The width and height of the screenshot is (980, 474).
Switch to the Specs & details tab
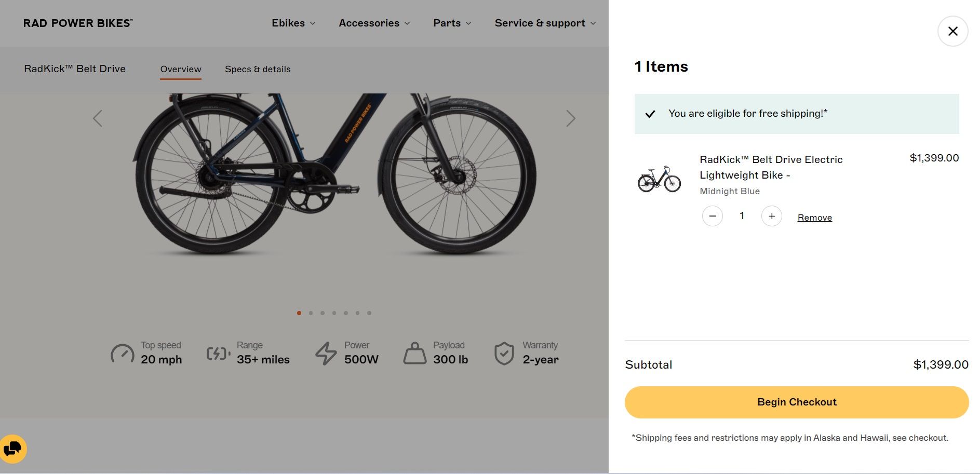click(x=258, y=69)
